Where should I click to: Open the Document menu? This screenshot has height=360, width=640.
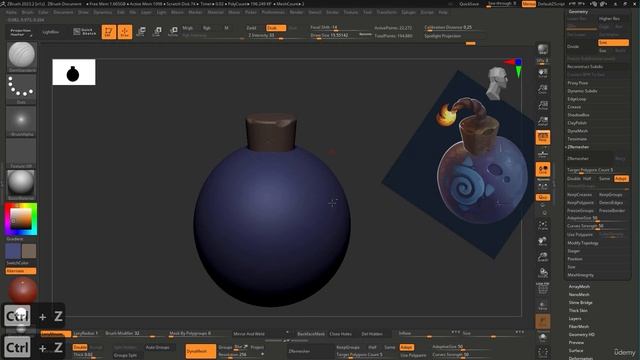[64, 13]
